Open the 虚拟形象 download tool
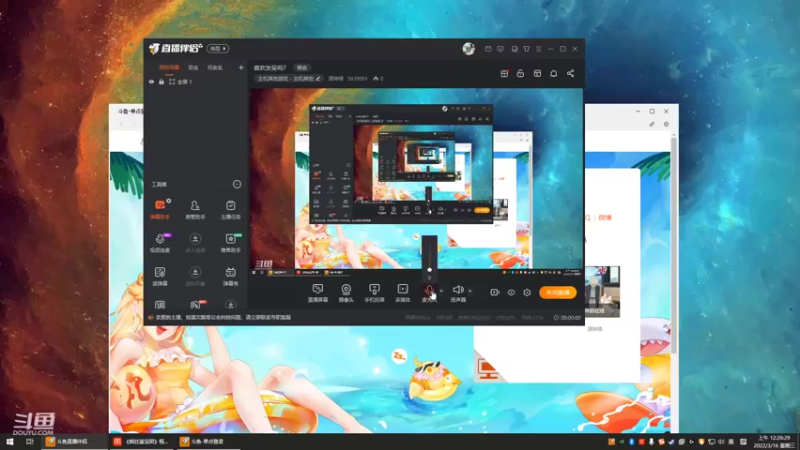This screenshot has width=800, height=450. point(195,276)
